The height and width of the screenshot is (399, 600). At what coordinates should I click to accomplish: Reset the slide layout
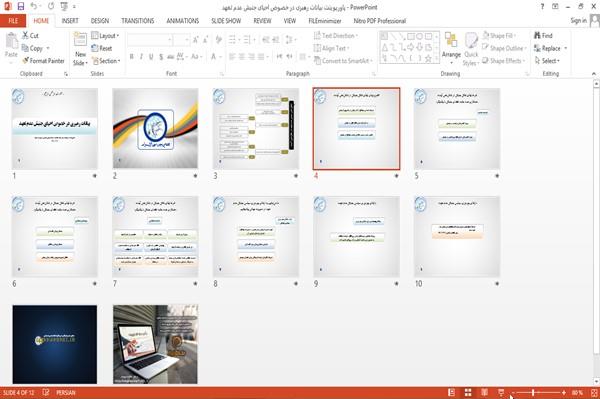[102, 48]
